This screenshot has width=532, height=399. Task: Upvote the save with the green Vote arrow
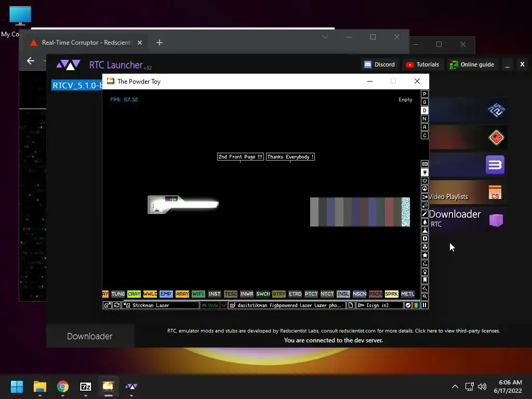[x=210, y=305]
